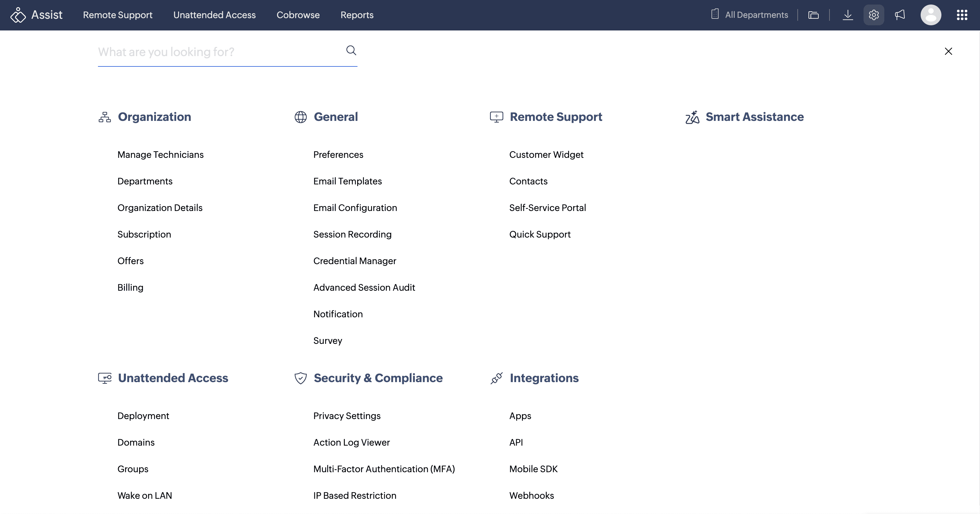Click the Assist logo icon
The width and height of the screenshot is (980, 514).
(18, 15)
